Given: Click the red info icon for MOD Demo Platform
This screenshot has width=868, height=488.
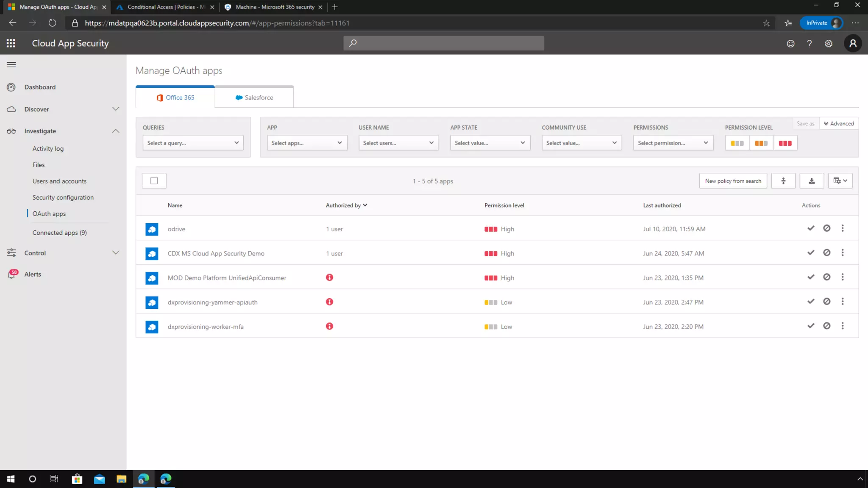Looking at the screenshot, I should click(329, 277).
